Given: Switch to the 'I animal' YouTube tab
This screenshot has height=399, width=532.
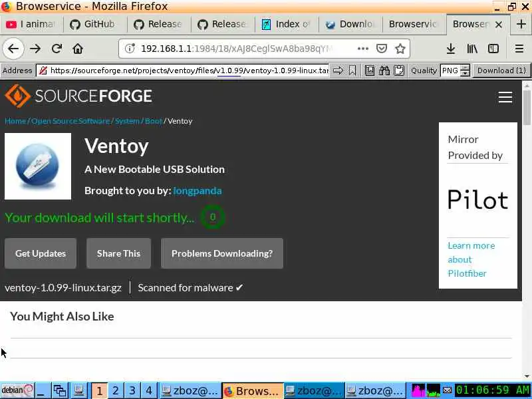Looking at the screenshot, I should 31,24.
